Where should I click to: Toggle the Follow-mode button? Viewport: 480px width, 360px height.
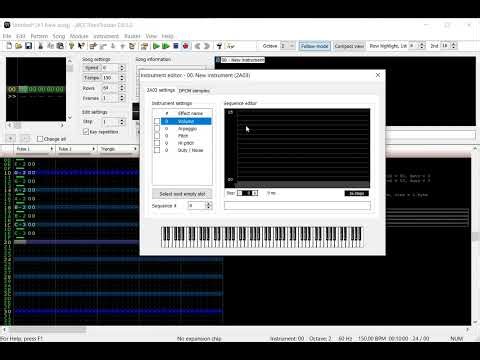point(315,46)
